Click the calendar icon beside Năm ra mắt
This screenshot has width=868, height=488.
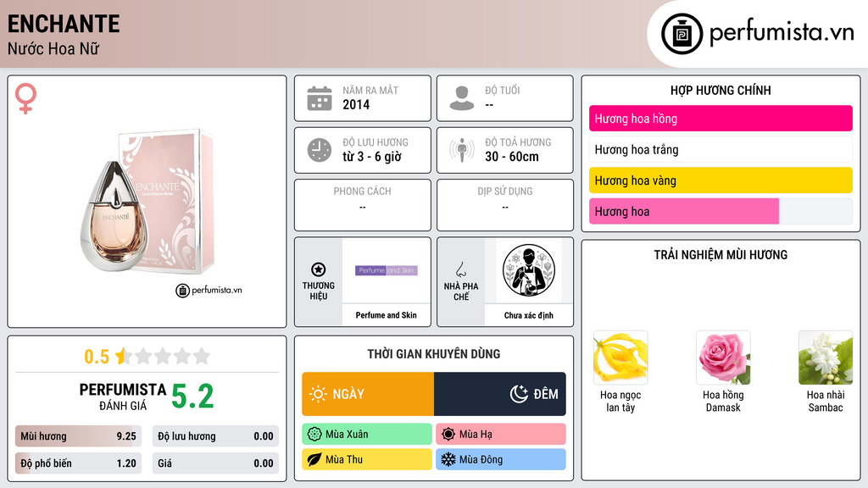(x=320, y=98)
